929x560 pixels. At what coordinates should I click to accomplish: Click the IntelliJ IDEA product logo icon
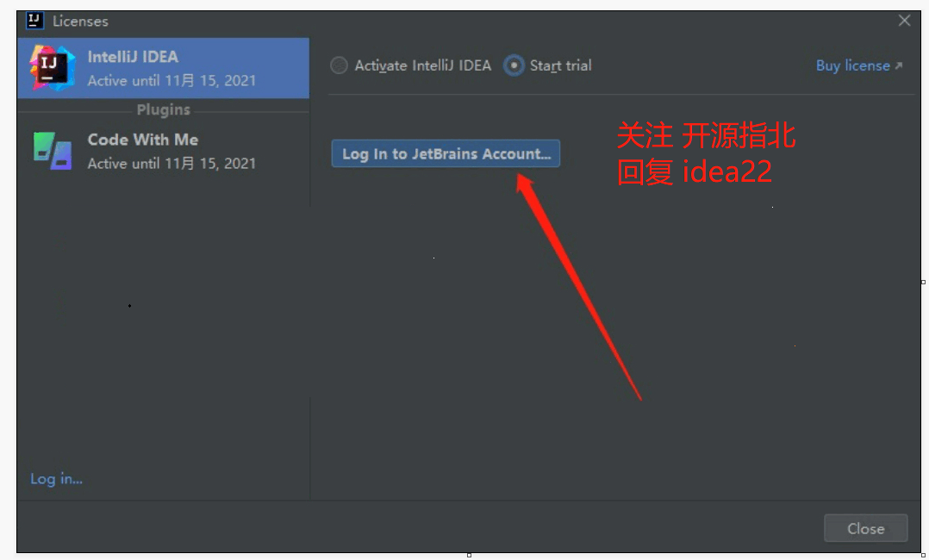tap(53, 68)
